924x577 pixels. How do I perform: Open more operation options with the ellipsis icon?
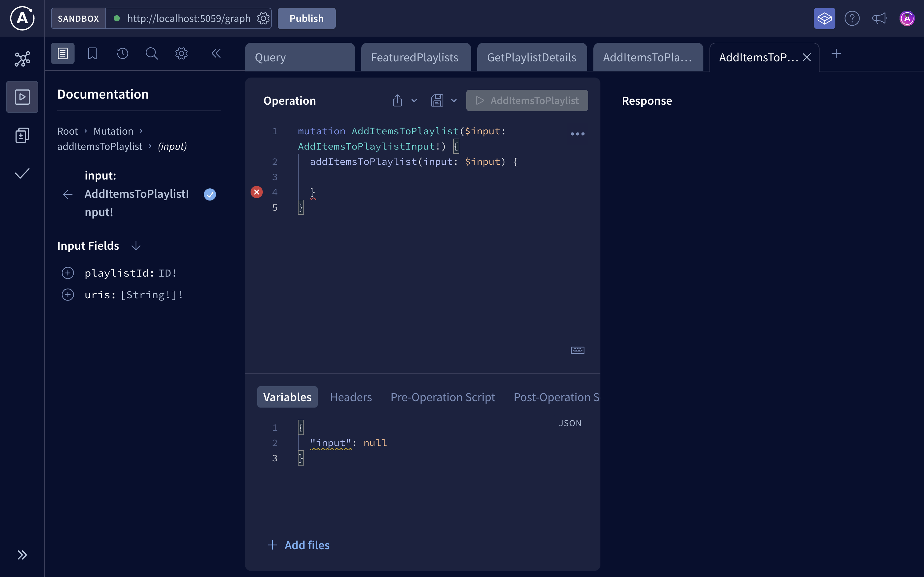click(x=577, y=134)
